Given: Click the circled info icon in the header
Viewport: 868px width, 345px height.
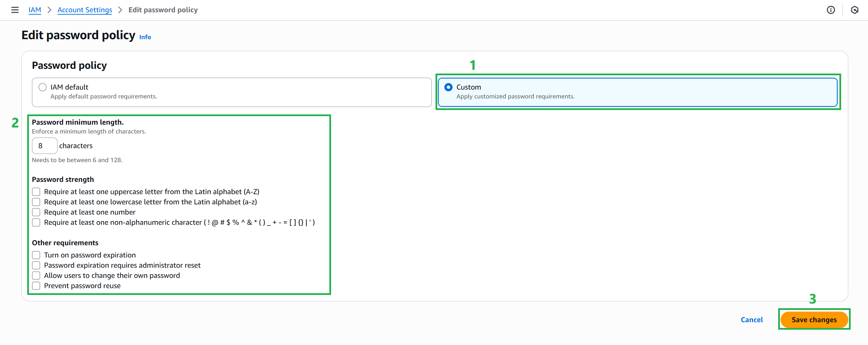Looking at the screenshot, I should [831, 10].
